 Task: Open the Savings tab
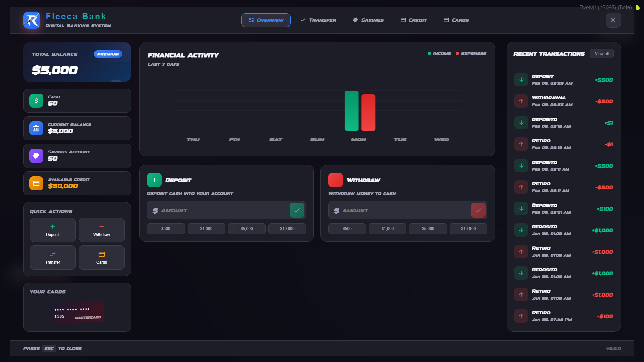[368, 20]
